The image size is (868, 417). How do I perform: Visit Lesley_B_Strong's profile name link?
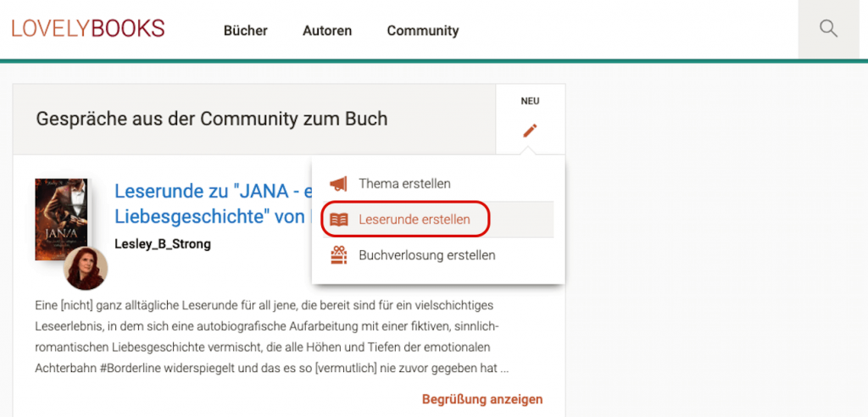(162, 244)
